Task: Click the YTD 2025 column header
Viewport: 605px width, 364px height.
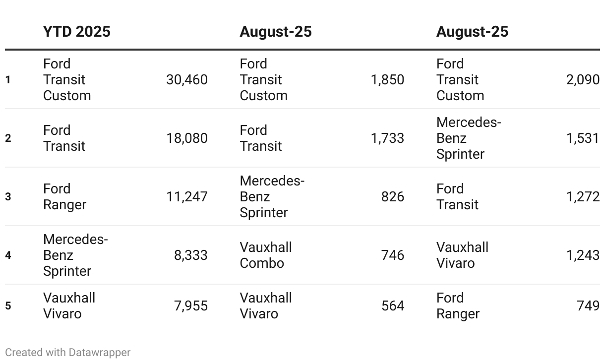Action: pos(77,32)
